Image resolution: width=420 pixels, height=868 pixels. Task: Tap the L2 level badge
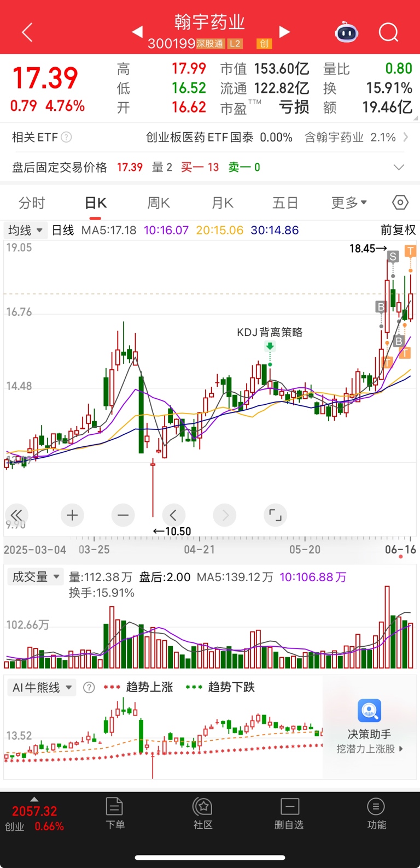(235, 44)
